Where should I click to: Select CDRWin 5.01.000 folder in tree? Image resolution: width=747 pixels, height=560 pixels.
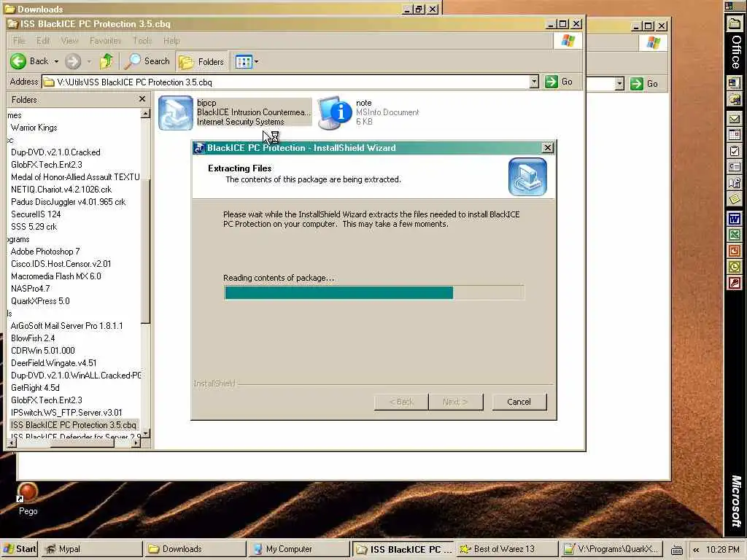(43, 351)
